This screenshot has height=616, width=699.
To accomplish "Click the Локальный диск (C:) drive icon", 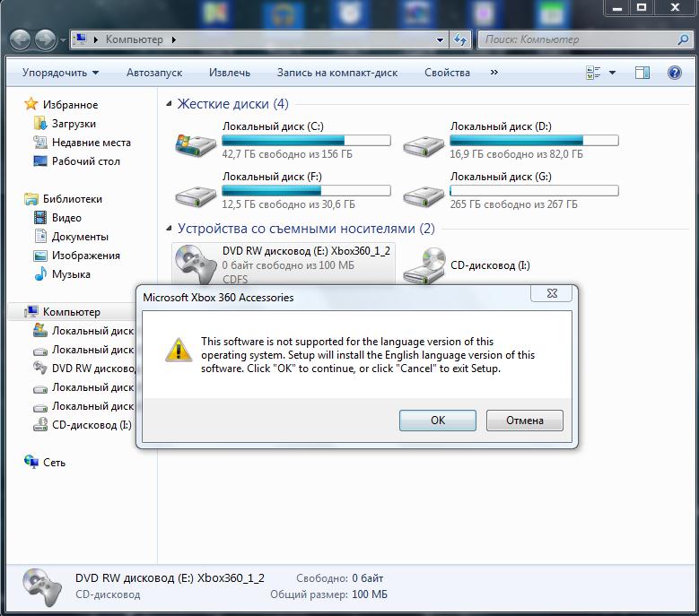I will click(x=196, y=145).
